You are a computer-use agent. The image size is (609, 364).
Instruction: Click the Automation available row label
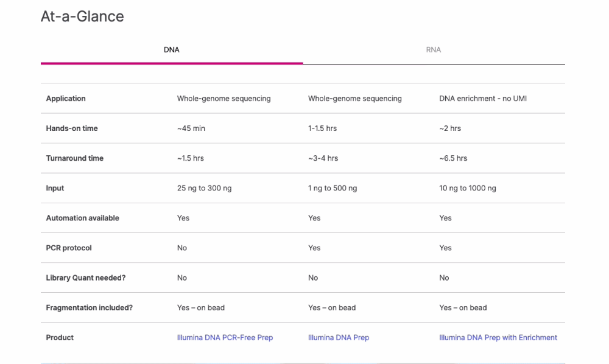(x=83, y=218)
